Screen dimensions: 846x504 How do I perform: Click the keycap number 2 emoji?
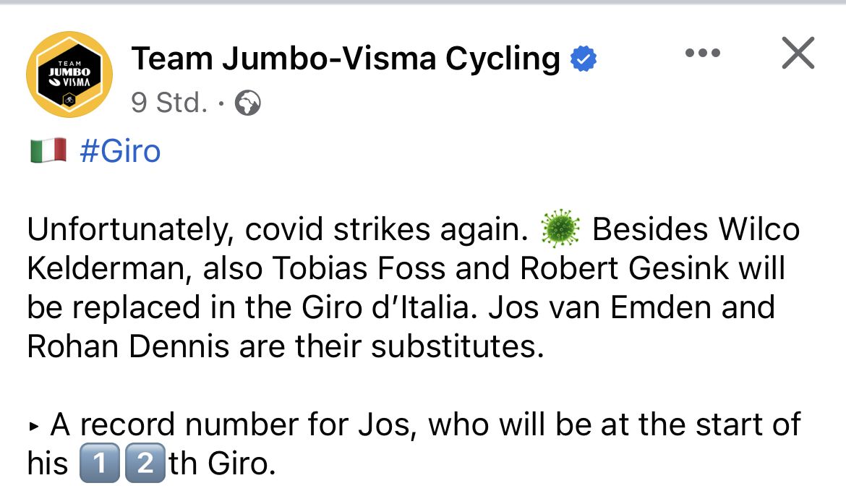[x=145, y=464]
